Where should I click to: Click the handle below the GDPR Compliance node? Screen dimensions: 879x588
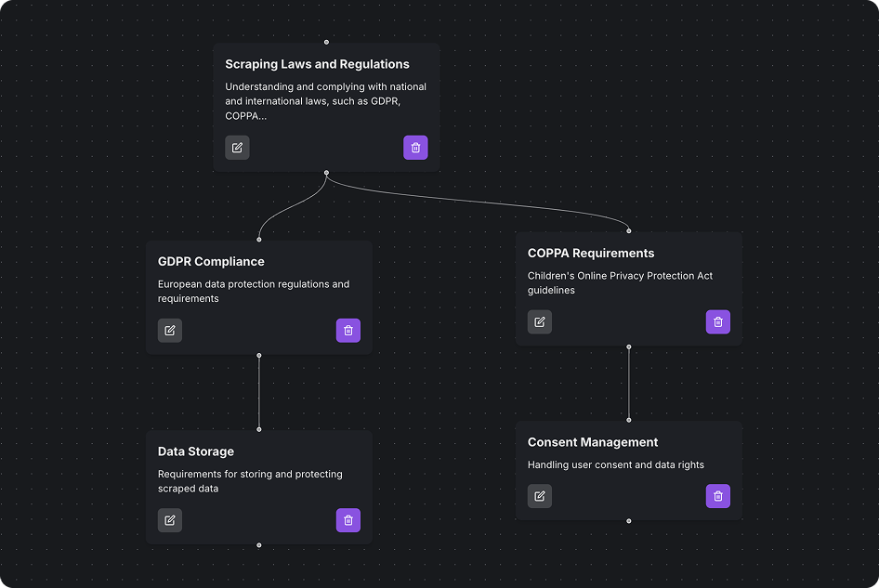[x=257, y=354]
